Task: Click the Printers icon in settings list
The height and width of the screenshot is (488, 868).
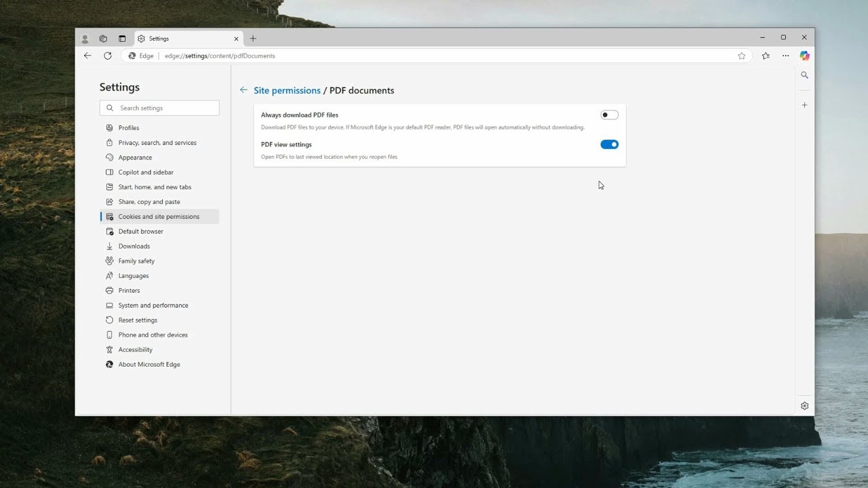Action: (109, 291)
